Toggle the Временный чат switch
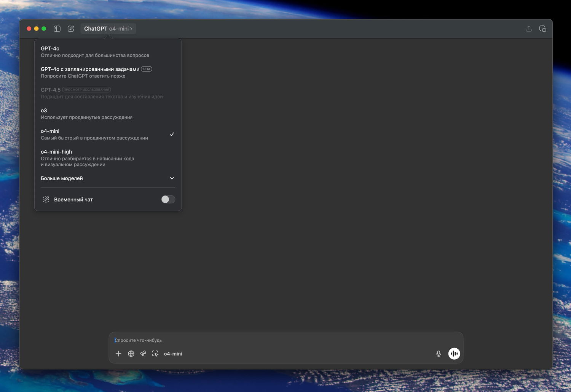Screen dimensions: 571x392 [x=168, y=199]
